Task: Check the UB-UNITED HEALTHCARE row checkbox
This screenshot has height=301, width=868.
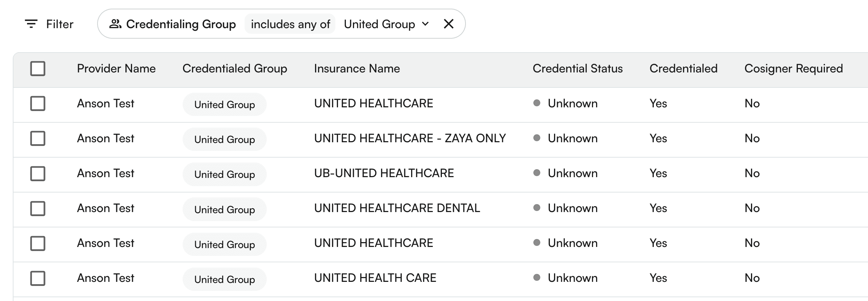Action: (x=38, y=173)
